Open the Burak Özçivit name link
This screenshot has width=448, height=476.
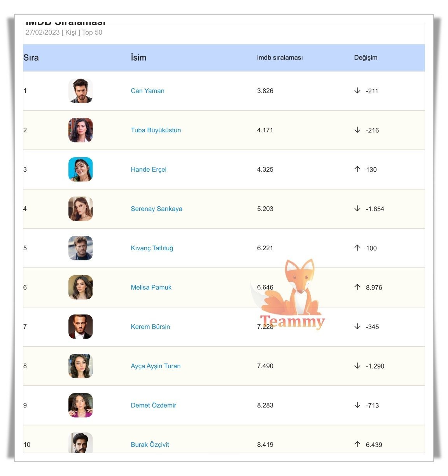(150, 444)
